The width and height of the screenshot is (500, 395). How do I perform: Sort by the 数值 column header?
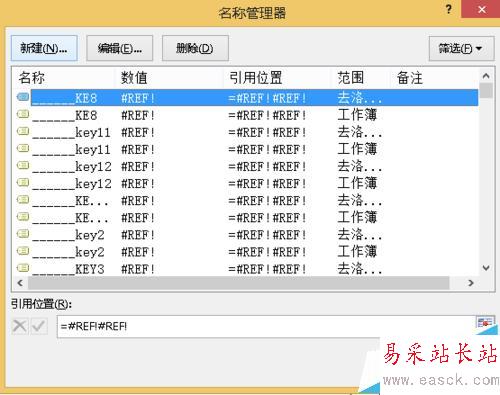tap(134, 78)
